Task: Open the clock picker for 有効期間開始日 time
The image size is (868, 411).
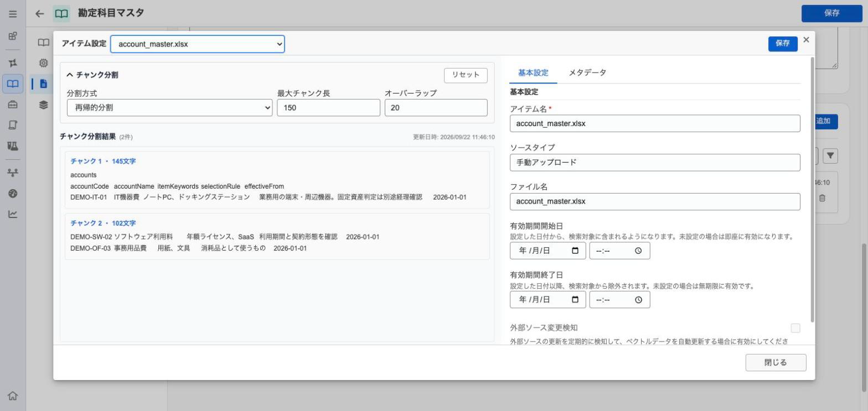Action: pyautogui.click(x=638, y=251)
